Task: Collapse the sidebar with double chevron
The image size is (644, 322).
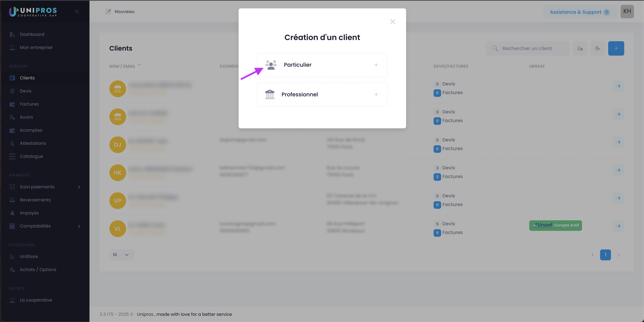Action: 77,12
